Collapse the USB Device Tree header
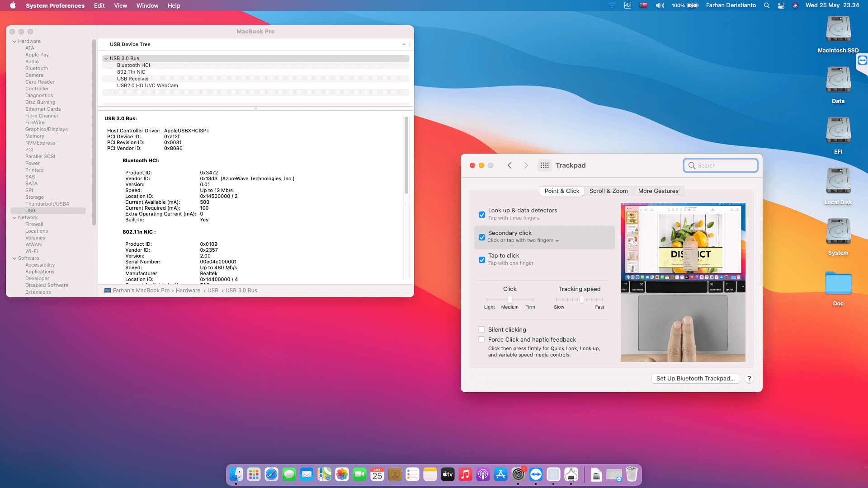The width and height of the screenshot is (868, 488). [x=404, y=44]
